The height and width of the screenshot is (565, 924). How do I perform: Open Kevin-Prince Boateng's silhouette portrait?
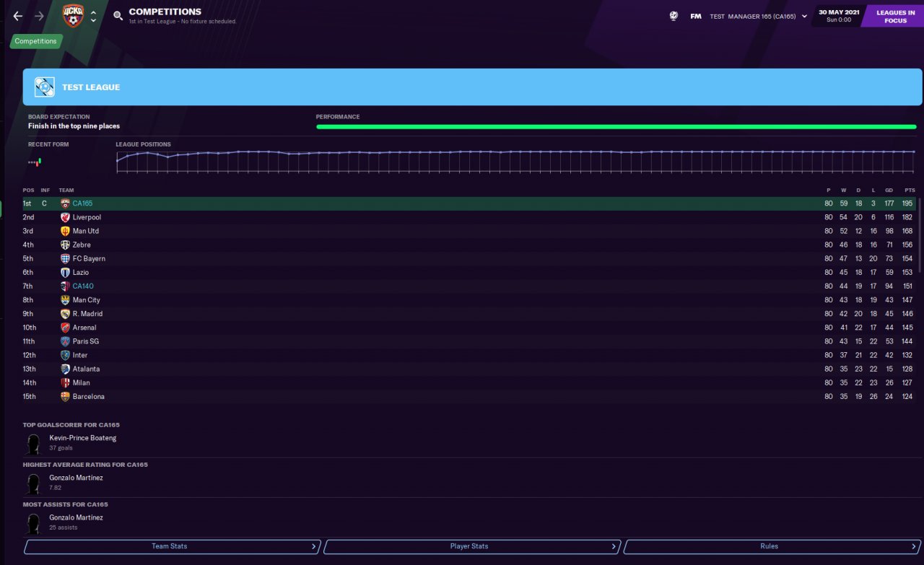tap(32, 443)
